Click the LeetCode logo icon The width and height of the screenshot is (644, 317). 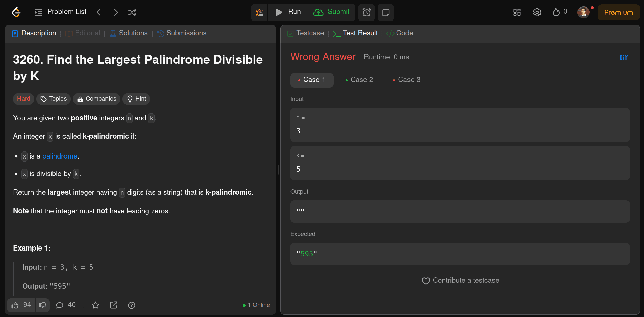point(16,12)
